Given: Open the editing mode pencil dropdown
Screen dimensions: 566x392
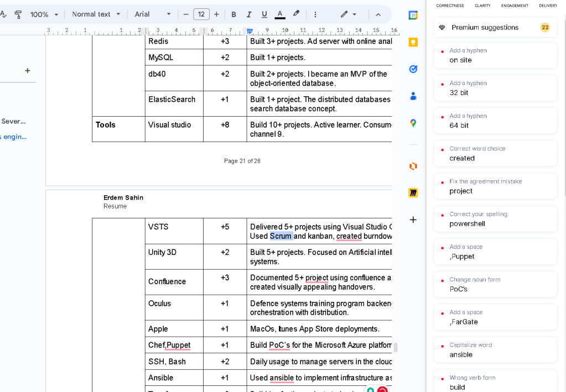Looking at the screenshot, I should [x=349, y=14].
